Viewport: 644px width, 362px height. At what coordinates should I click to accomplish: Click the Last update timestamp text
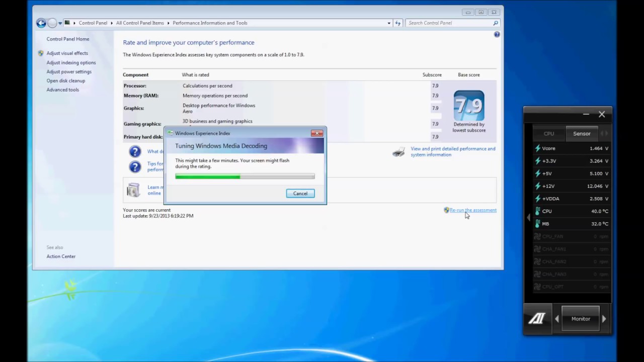[x=158, y=216]
